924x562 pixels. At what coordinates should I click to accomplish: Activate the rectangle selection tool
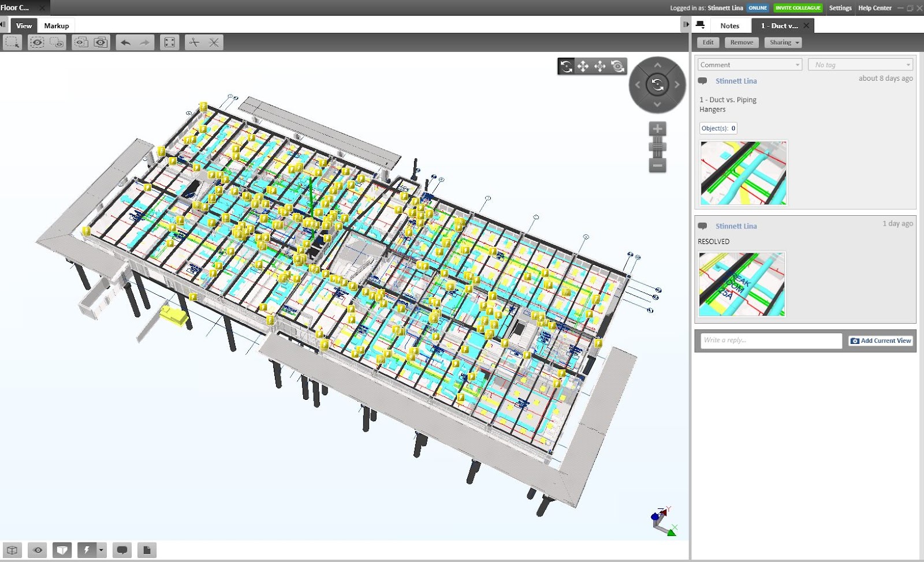tap(12, 42)
